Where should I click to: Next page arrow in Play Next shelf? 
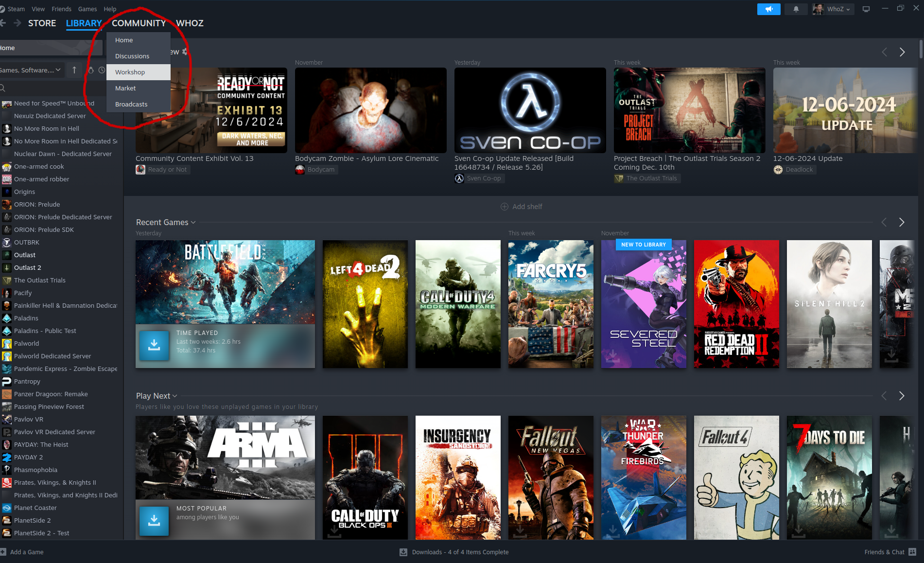902,396
